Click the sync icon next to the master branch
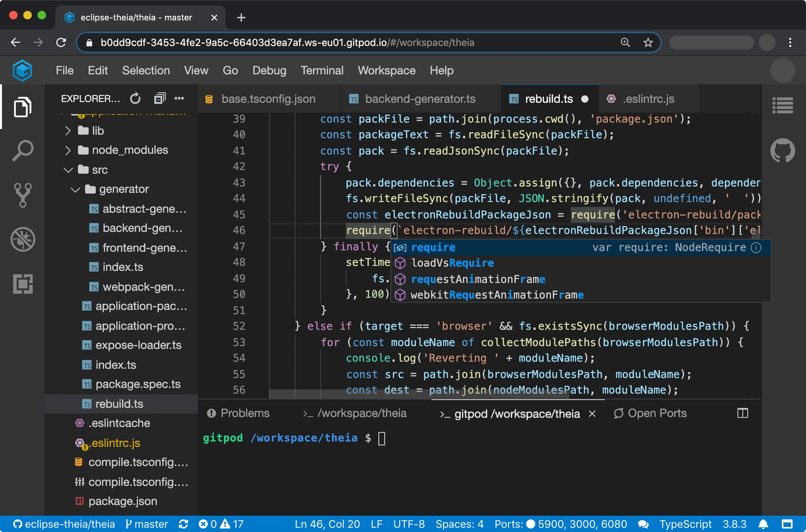The image size is (806, 532). tap(184, 524)
